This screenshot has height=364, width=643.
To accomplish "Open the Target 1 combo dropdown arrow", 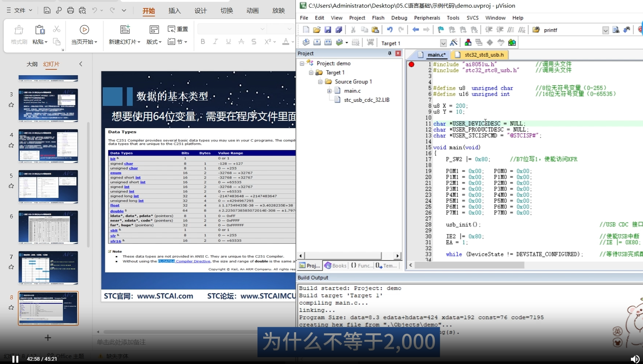I will [443, 43].
